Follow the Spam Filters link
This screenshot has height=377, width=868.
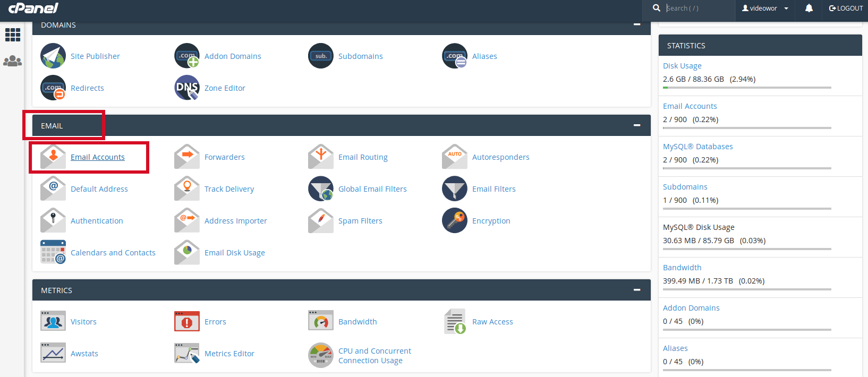(x=360, y=221)
